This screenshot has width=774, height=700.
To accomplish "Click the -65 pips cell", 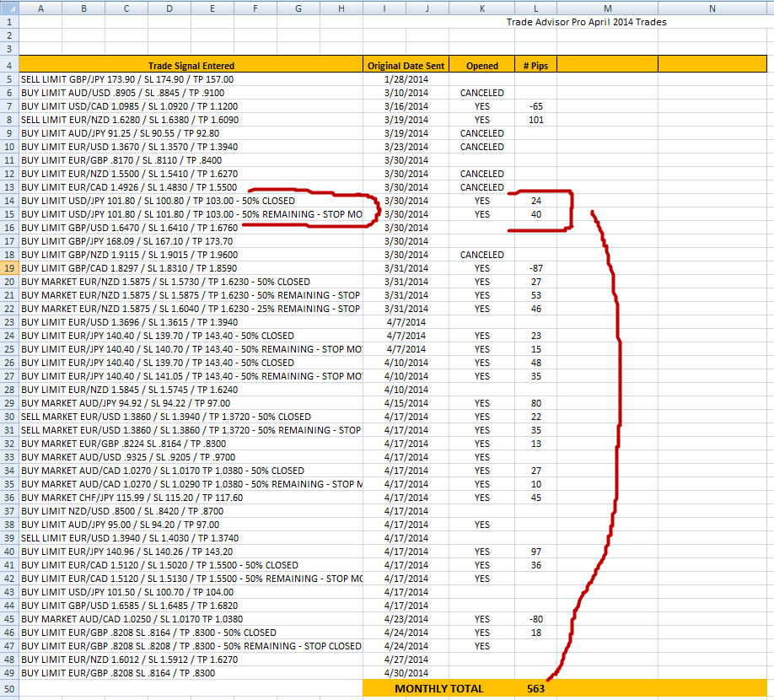I will pyautogui.click(x=535, y=106).
